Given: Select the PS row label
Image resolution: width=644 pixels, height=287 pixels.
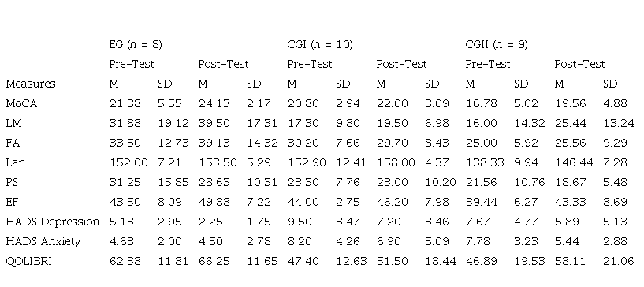Looking at the screenshot, I should [12, 182].
